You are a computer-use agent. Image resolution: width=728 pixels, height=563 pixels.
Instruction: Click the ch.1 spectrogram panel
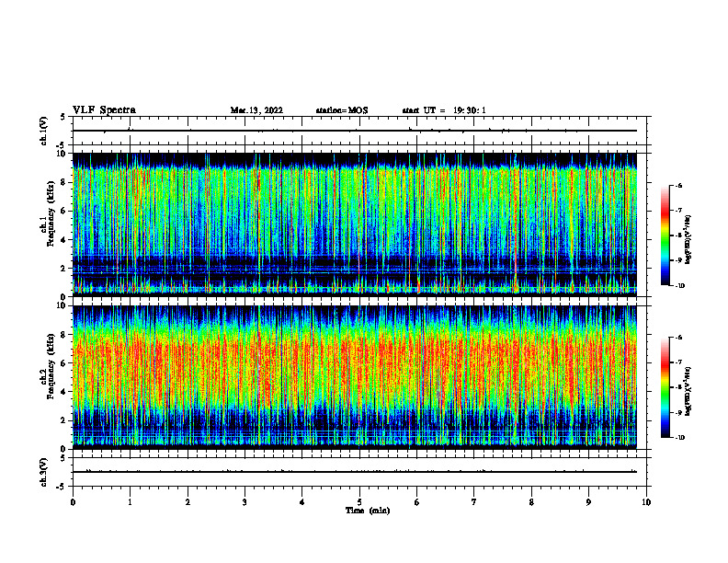pyautogui.click(x=355, y=224)
